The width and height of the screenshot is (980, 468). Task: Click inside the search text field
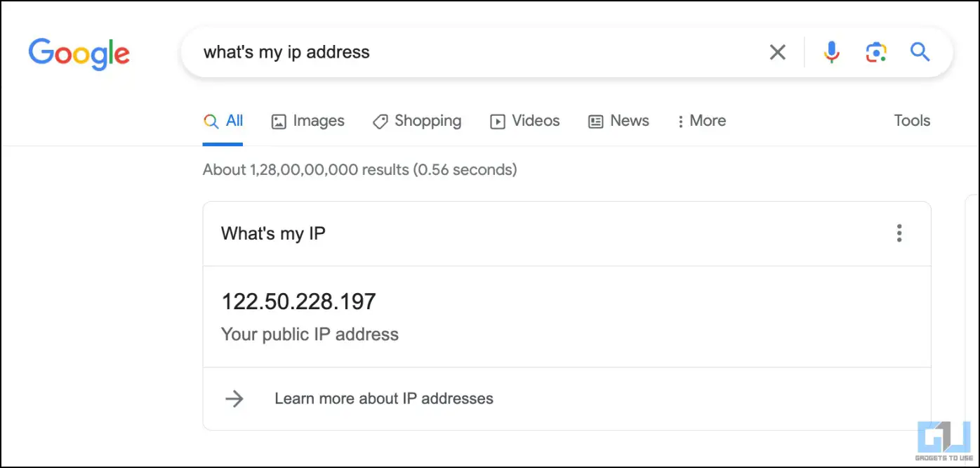pyautogui.click(x=477, y=52)
